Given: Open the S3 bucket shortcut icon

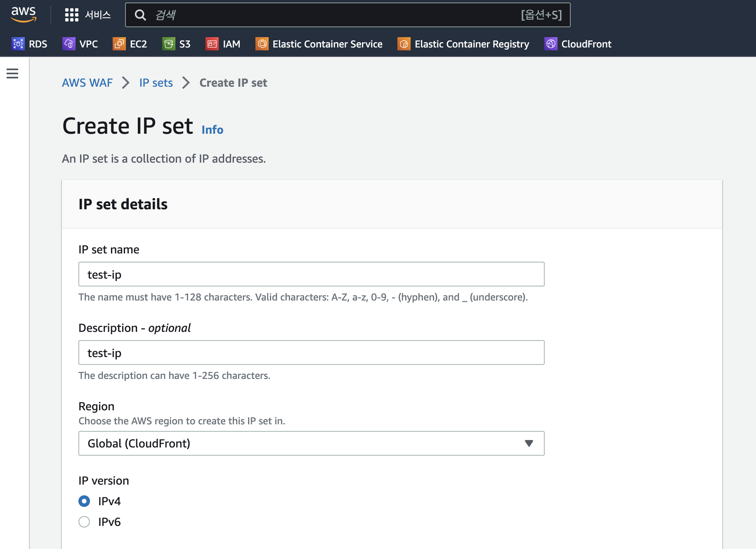Looking at the screenshot, I should tap(169, 44).
